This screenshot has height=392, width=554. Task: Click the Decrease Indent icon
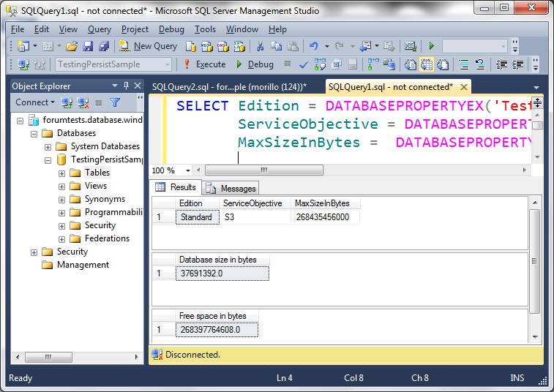[x=501, y=64]
